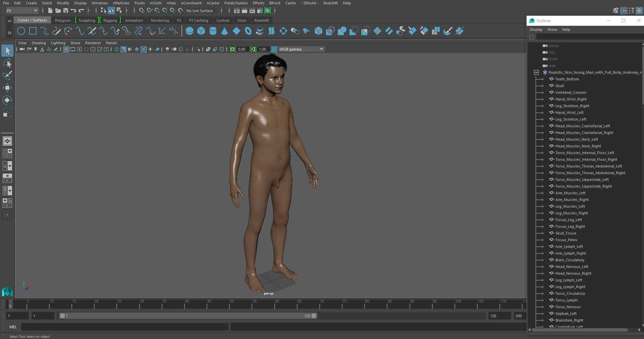Toggle the isolate select viewport button
Image resolution: width=644 pixels, height=339 pixels.
click(198, 49)
